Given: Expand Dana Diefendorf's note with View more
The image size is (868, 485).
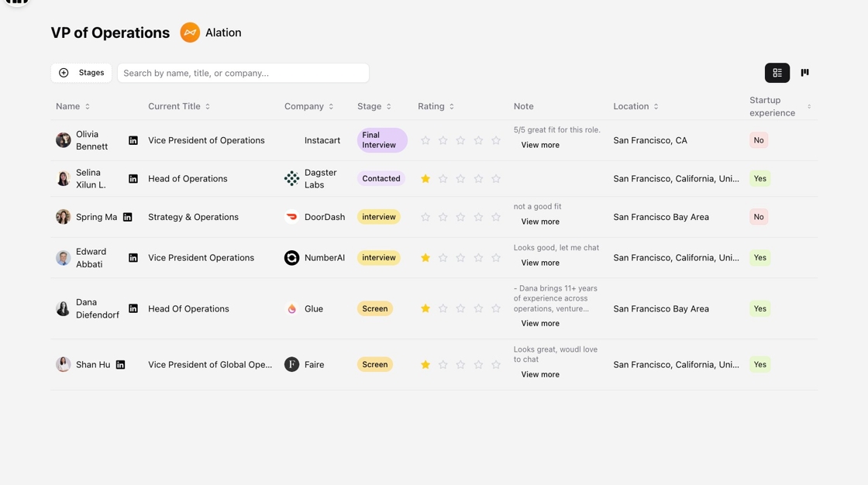Looking at the screenshot, I should coord(540,323).
